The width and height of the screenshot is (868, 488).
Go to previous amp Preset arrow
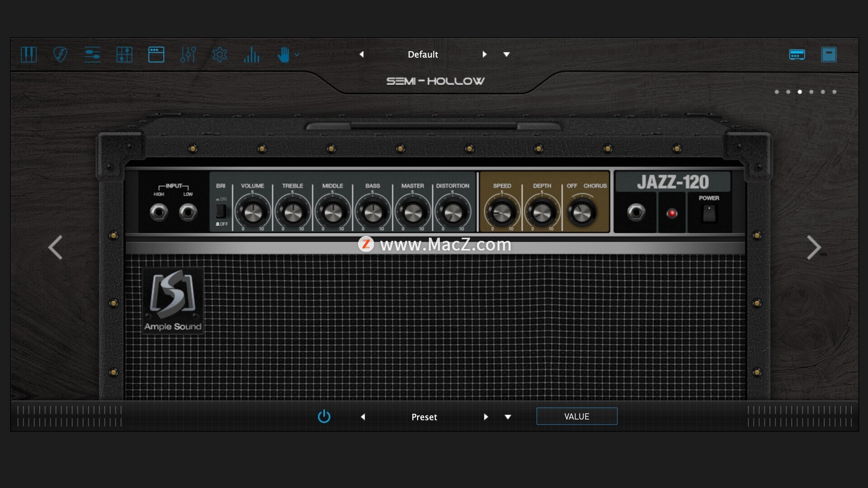pyautogui.click(x=363, y=417)
